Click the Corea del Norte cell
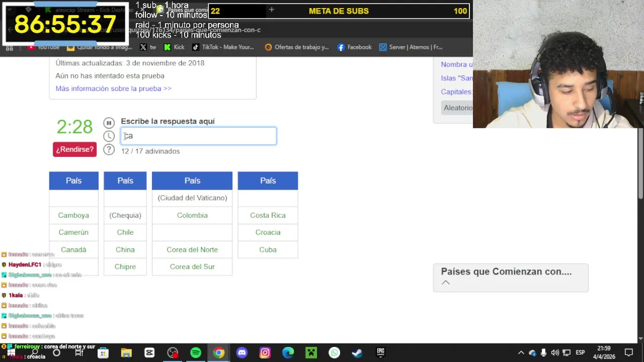The width and height of the screenshot is (644, 362). 192,249
